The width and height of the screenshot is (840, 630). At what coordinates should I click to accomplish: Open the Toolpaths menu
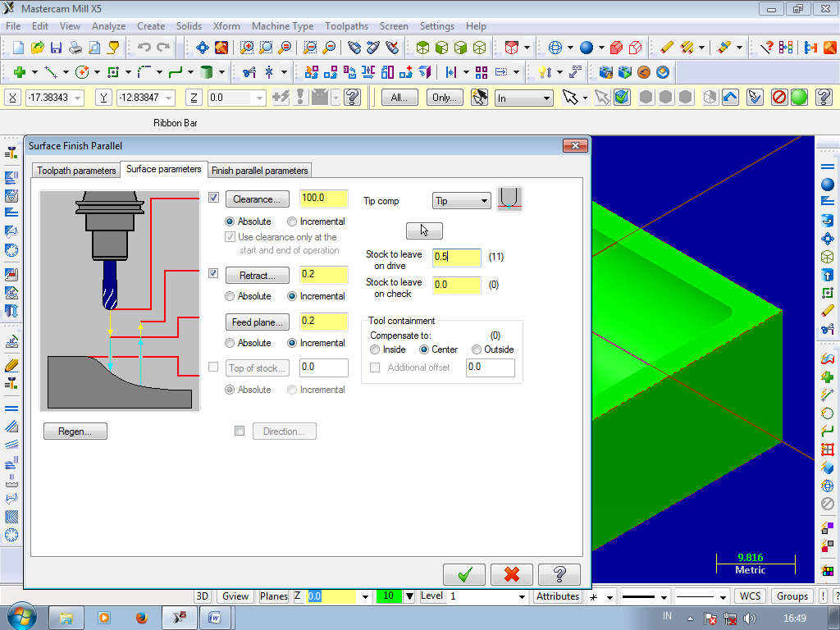347,25
